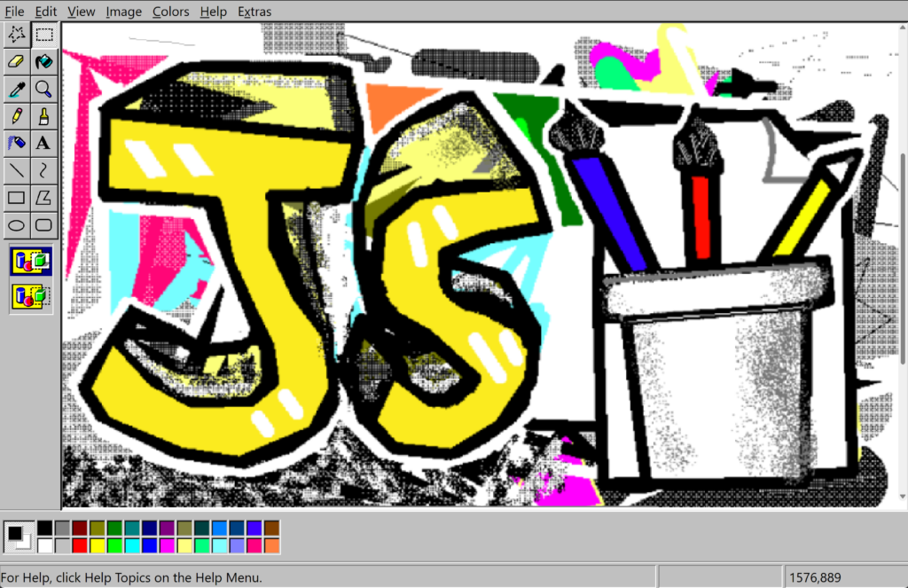Open the Extras menu
Screen dimensions: 908x588
tap(254, 12)
